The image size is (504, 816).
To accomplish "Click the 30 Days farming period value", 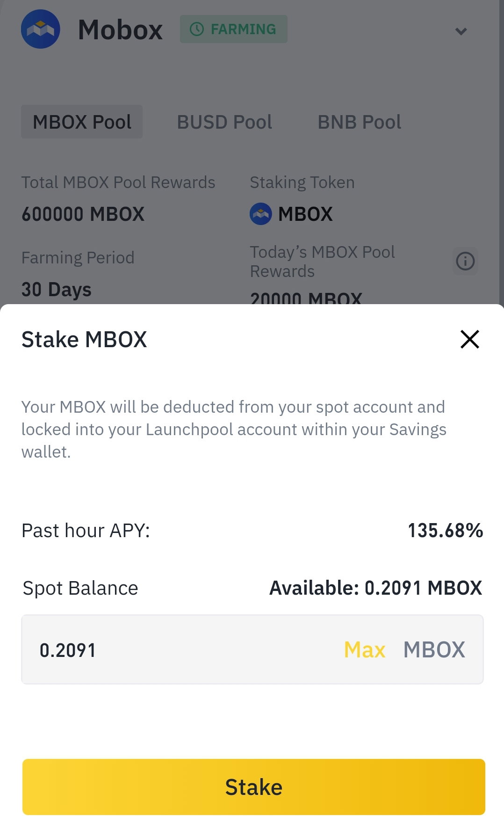I will 57,290.
